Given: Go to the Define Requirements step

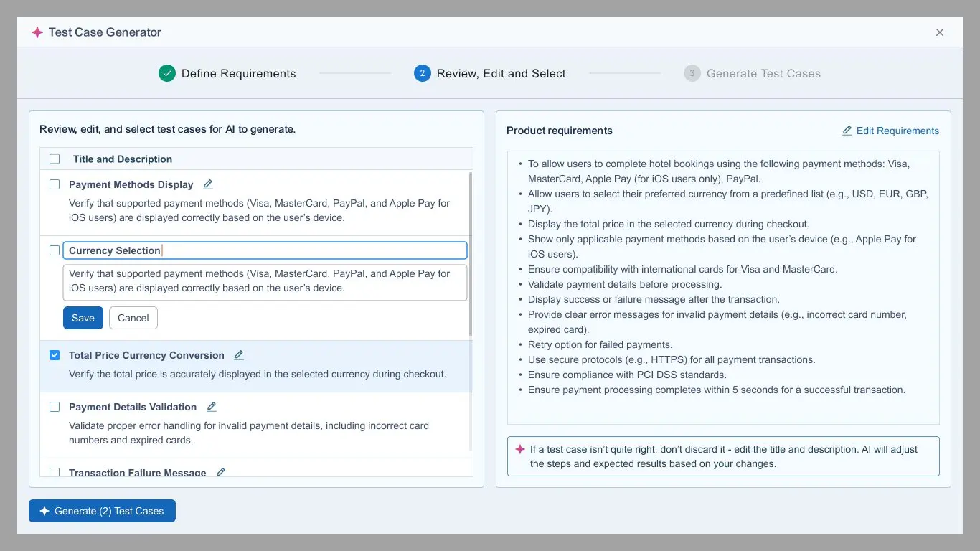Looking at the screenshot, I should (x=227, y=73).
